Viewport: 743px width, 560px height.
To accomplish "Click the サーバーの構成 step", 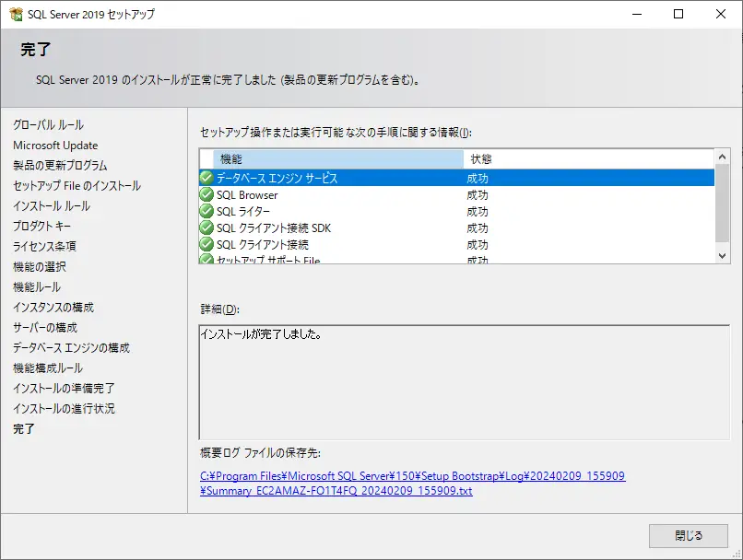I will pyautogui.click(x=45, y=328).
